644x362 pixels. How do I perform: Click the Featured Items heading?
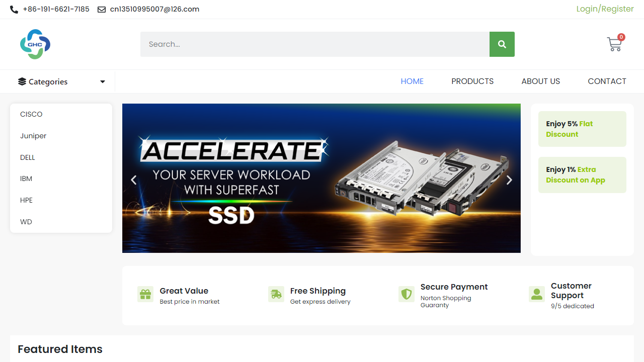tap(60, 349)
